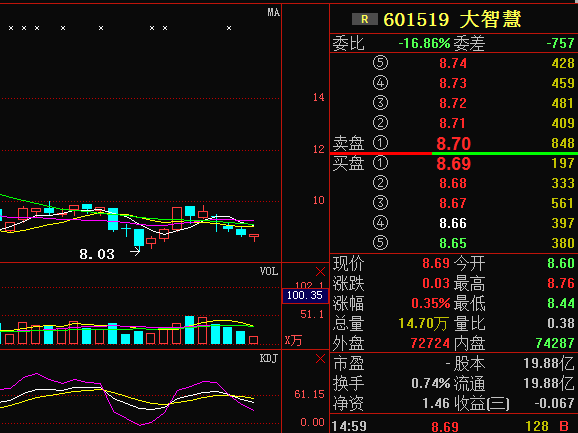Click the KDJ indicator label
Screen dimensions: 578x433
pos(269,358)
